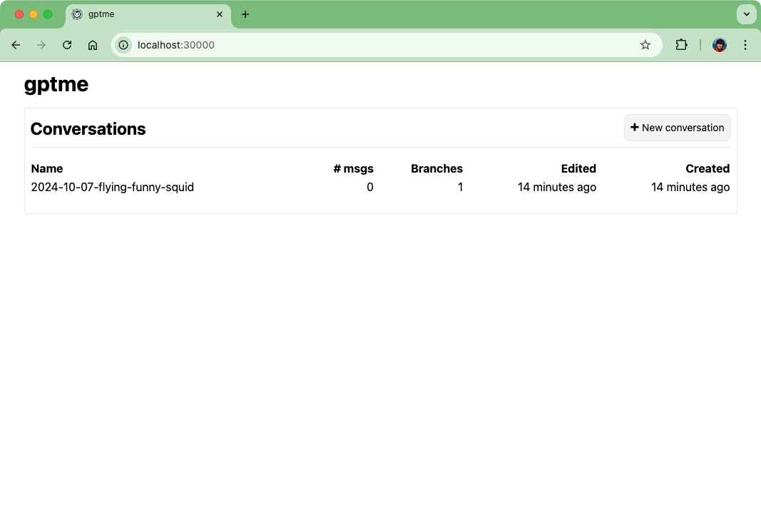Click the Conversations heading
This screenshot has width=761, height=532.
tap(88, 129)
